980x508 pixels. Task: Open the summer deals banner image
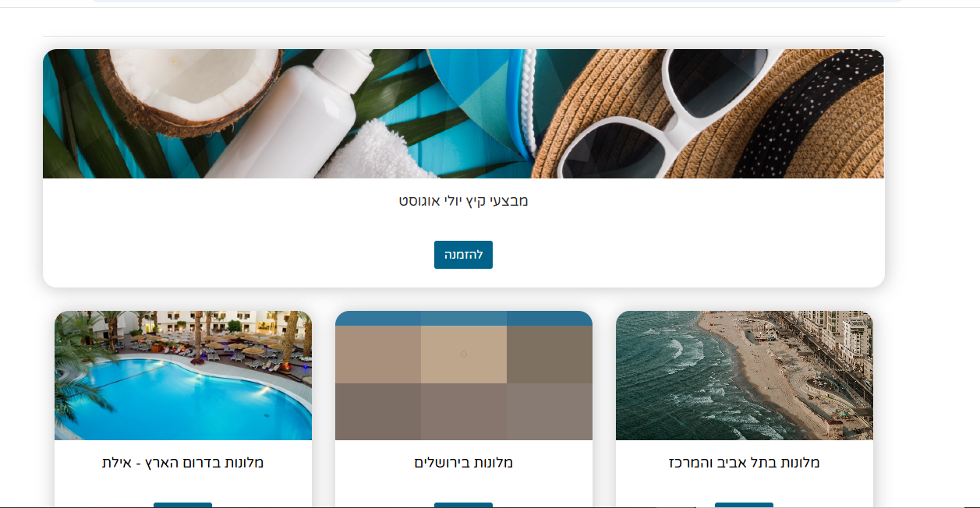coord(463,114)
